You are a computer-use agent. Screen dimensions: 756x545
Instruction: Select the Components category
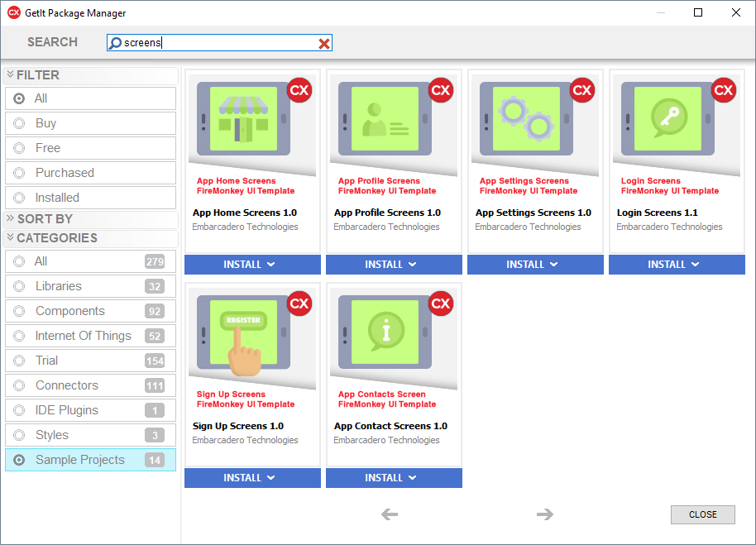[91, 311]
